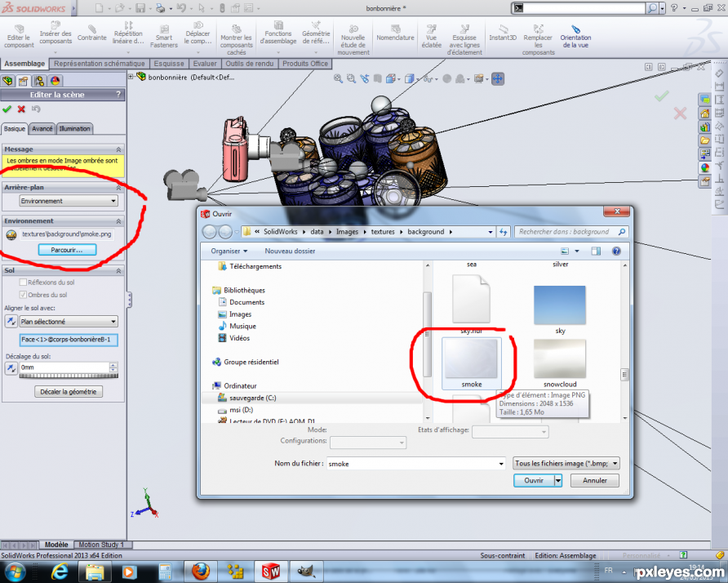728x583 pixels.
Task: Select the Contrainte tool
Action: pos(92,33)
